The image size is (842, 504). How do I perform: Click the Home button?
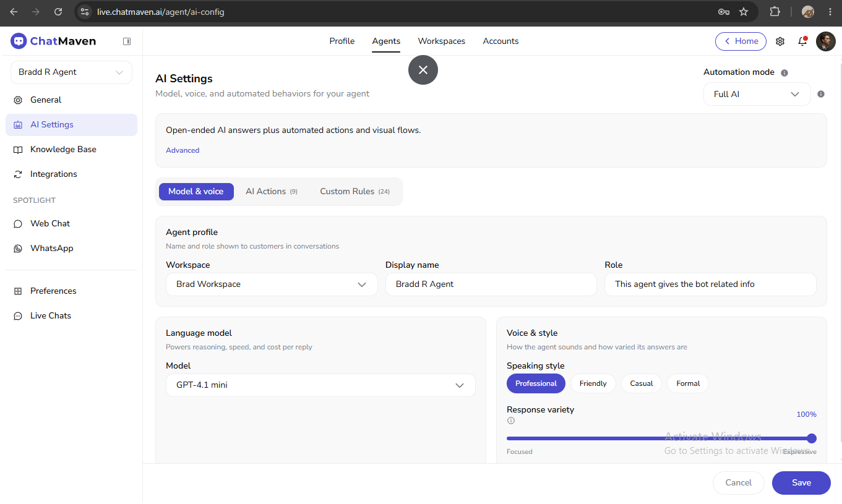pyautogui.click(x=741, y=41)
